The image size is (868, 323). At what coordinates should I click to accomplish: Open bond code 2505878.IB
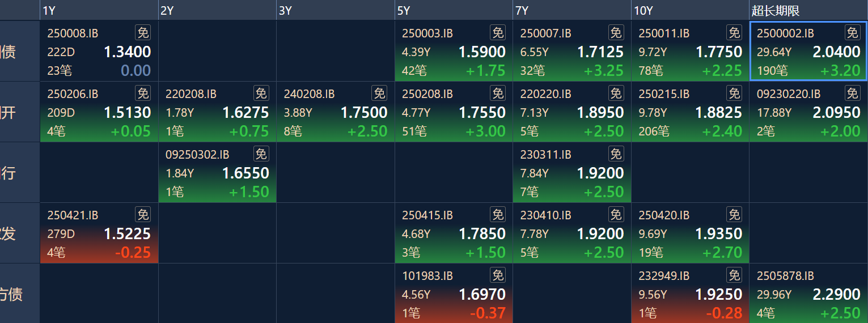[785, 276]
